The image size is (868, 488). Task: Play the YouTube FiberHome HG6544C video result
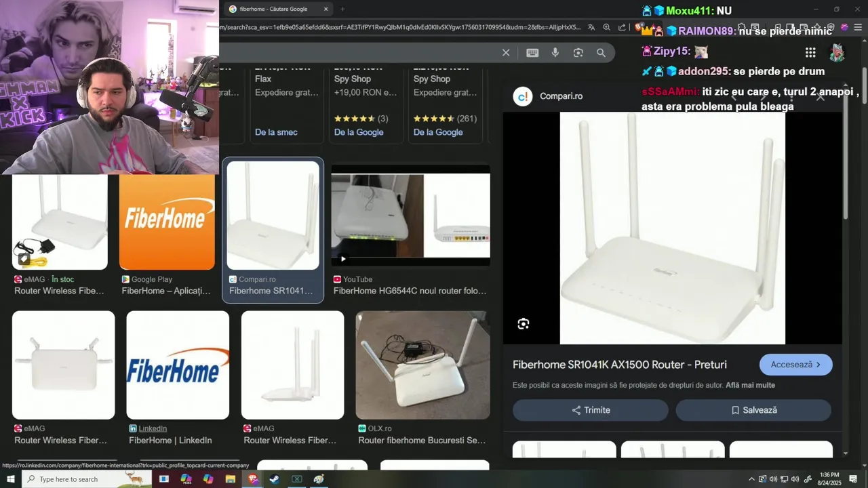coord(411,216)
